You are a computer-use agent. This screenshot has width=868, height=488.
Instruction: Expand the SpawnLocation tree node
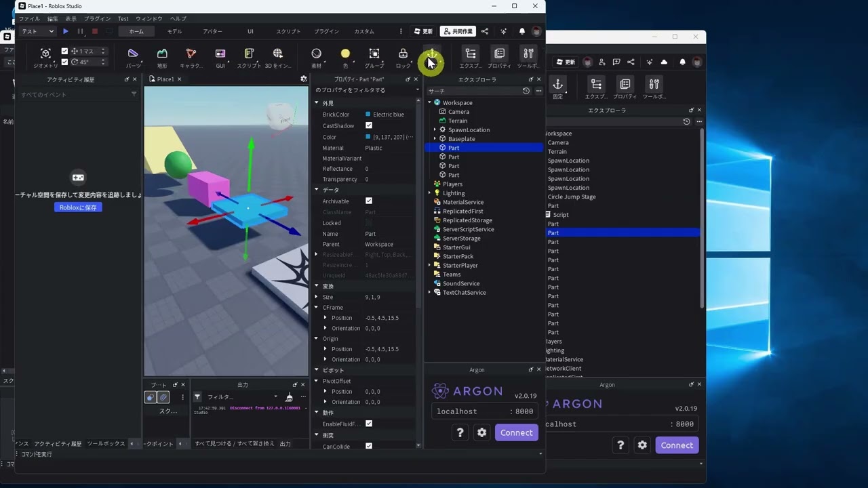[x=435, y=129]
